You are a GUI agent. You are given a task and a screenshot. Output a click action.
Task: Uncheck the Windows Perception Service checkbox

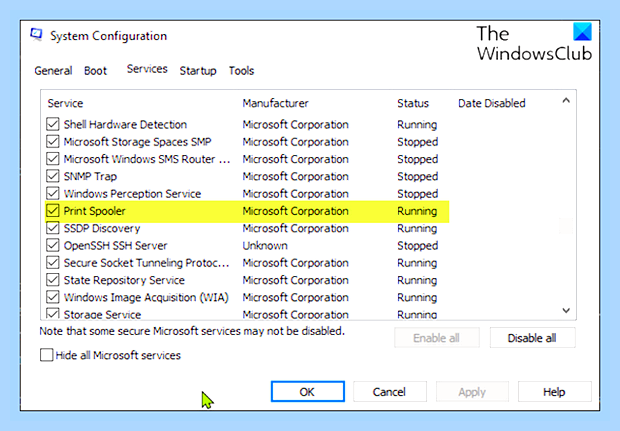(x=53, y=193)
